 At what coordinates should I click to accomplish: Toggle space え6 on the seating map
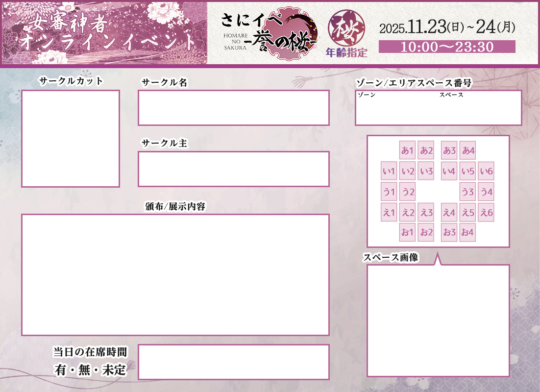tap(486, 212)
